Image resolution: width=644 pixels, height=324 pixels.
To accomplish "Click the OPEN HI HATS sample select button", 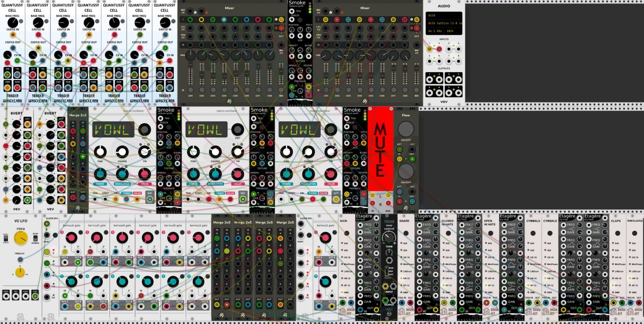I will (x=491, y=233).
